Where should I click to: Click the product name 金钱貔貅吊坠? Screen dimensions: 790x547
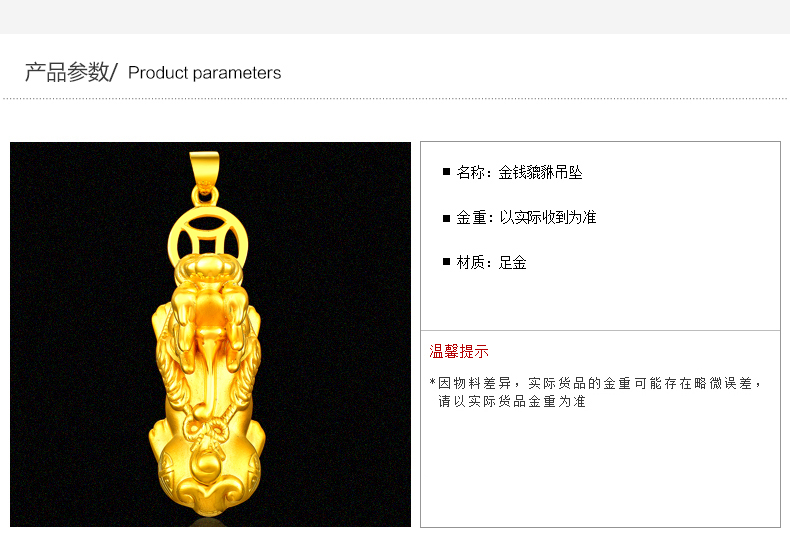click(540, 172)
